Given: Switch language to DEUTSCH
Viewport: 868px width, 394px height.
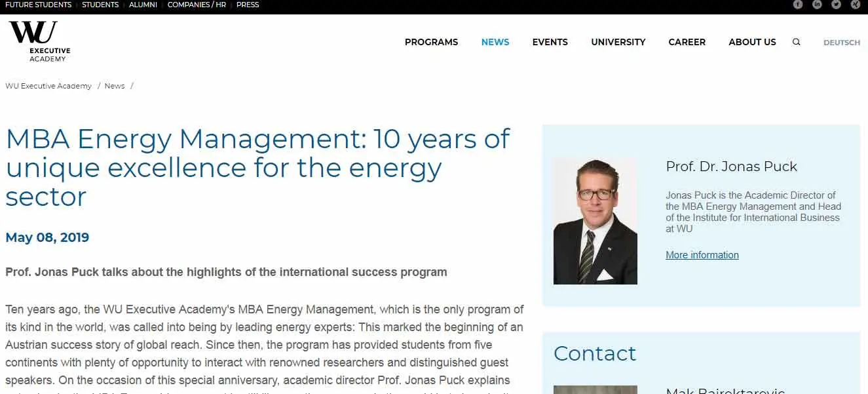Looking at the screenshot, I should 841,42.
